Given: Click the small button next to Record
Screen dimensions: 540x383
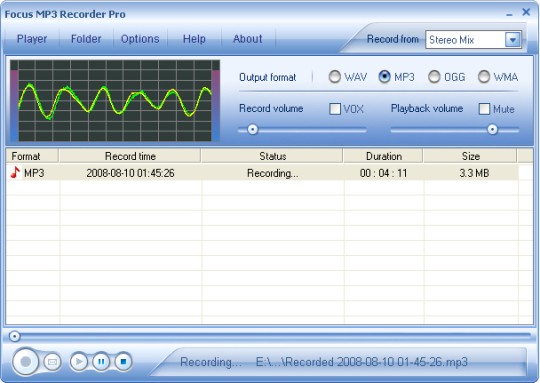Looking at the screenshot, I should point(52,362).
